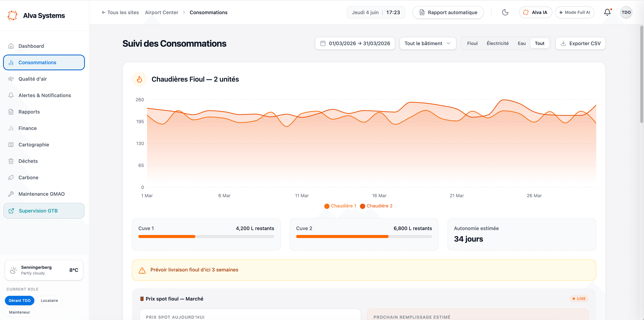Switch role to Mainteneur
The width and height of the screenshot is (644, 320).
click(19, 312)
